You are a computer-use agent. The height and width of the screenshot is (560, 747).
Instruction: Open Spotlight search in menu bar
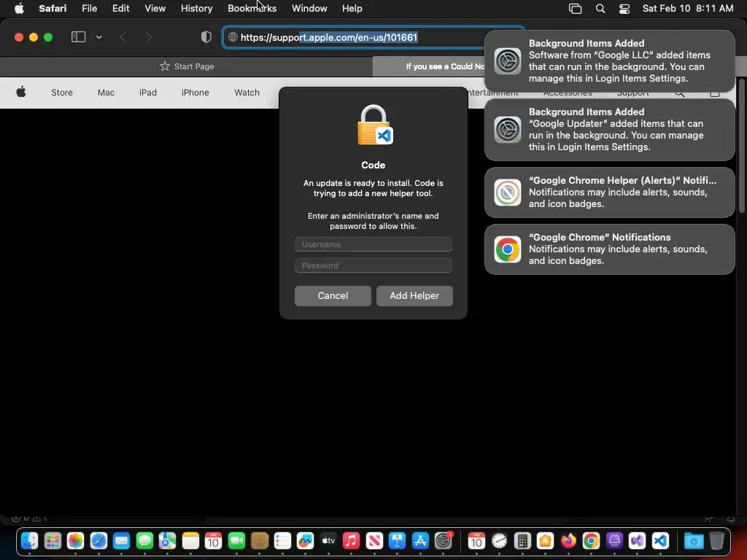click(x=600, y=8)
